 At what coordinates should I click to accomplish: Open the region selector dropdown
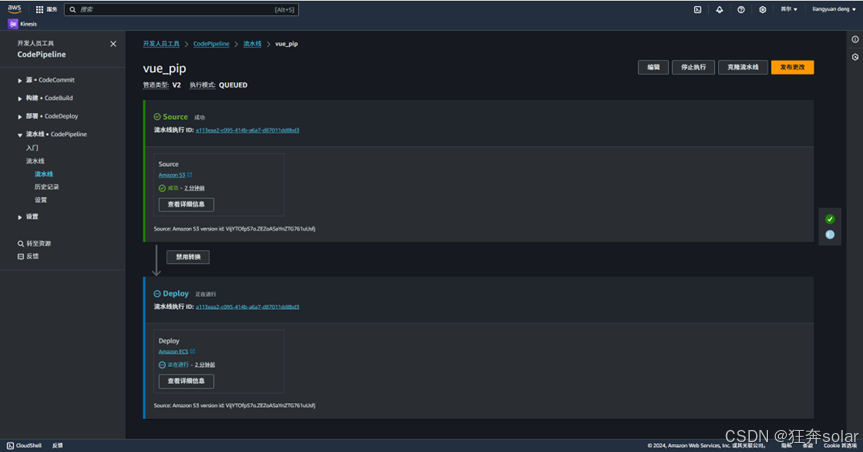pos(789,9)
